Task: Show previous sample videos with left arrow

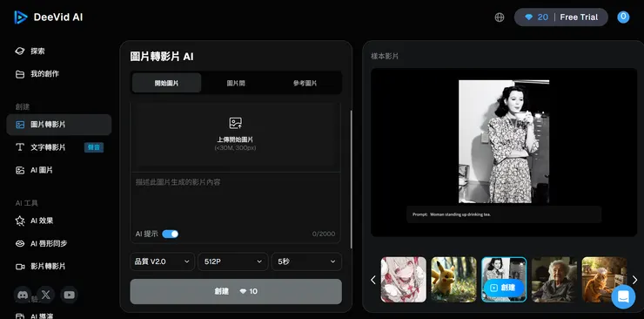Action: tap(373, 280)
